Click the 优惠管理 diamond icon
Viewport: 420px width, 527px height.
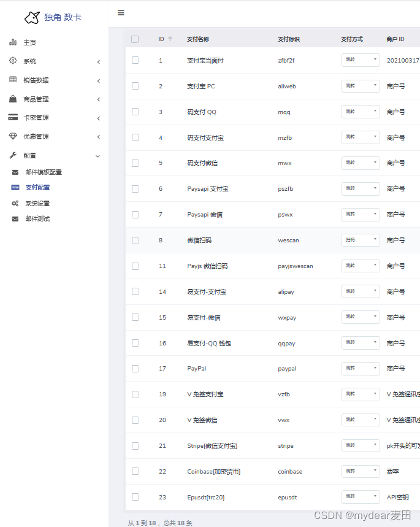(x=13, y=136)
